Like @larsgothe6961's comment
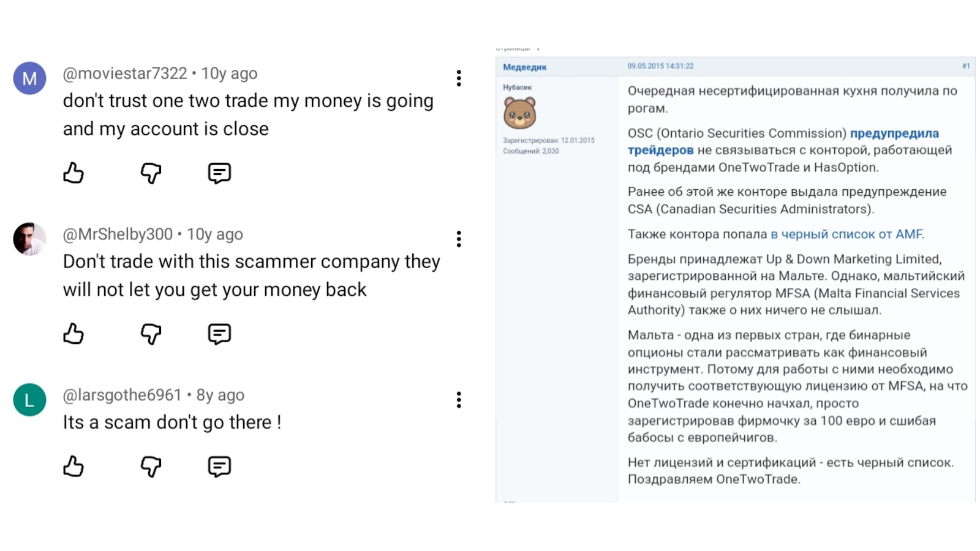980x551 pixels. (73, 467)
